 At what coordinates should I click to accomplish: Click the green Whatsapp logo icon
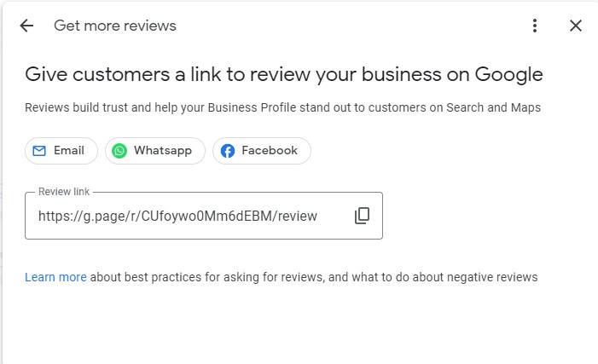pyautogui.click(x=119, y=151)
